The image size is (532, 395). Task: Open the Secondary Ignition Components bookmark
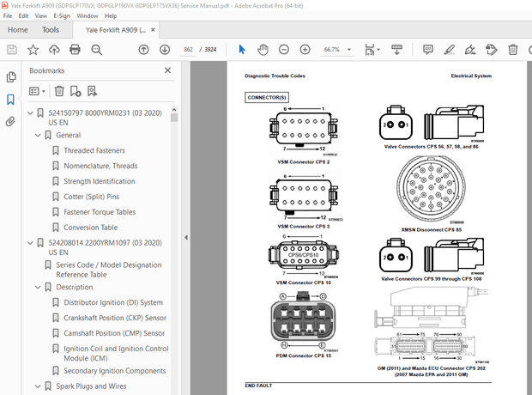point(115,371)
